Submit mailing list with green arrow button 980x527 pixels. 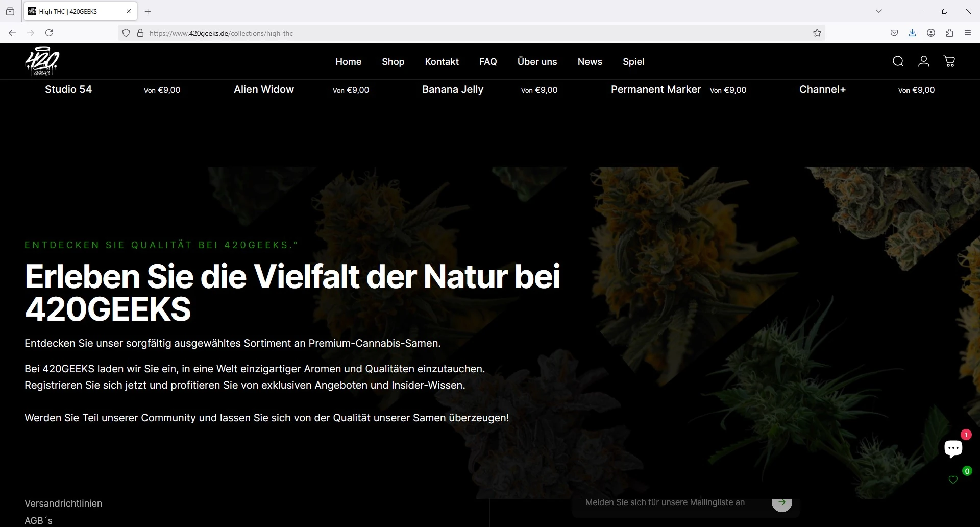(x=782, y=502)
